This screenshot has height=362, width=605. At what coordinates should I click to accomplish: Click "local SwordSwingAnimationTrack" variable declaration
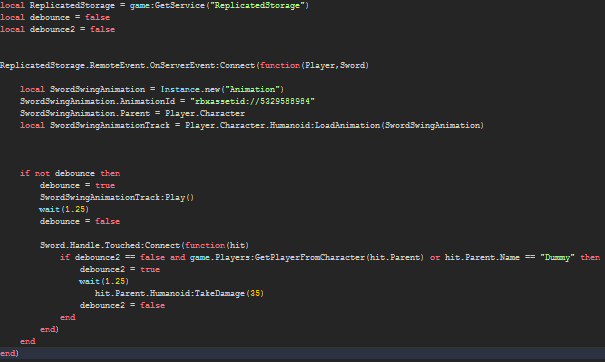(95, 125)
